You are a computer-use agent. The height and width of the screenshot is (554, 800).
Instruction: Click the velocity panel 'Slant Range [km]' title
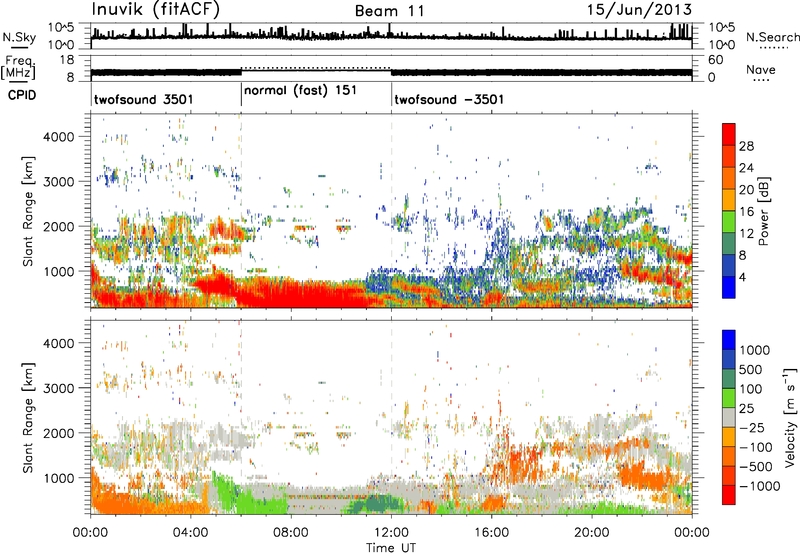pyautogui.click(x=28, y=418)
